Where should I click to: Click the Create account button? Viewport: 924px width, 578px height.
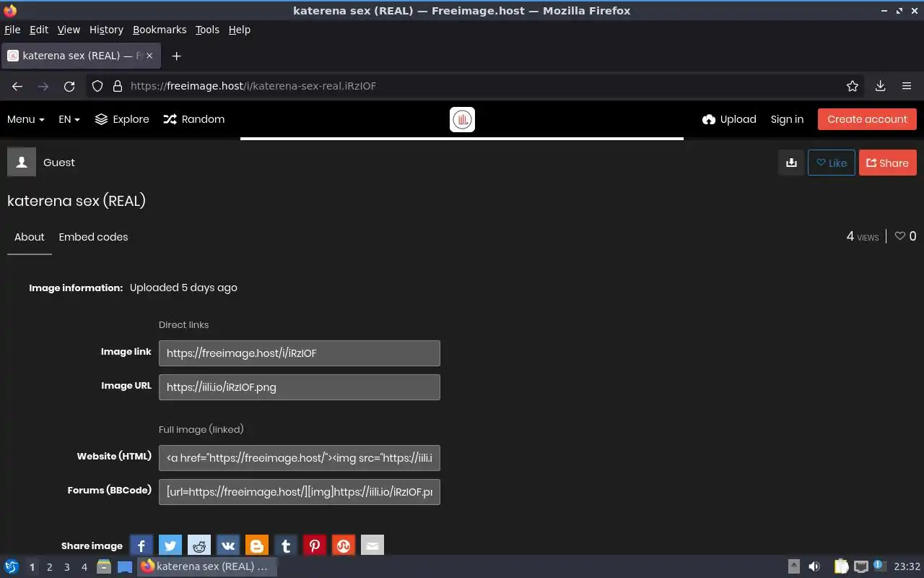pos(867,119)
